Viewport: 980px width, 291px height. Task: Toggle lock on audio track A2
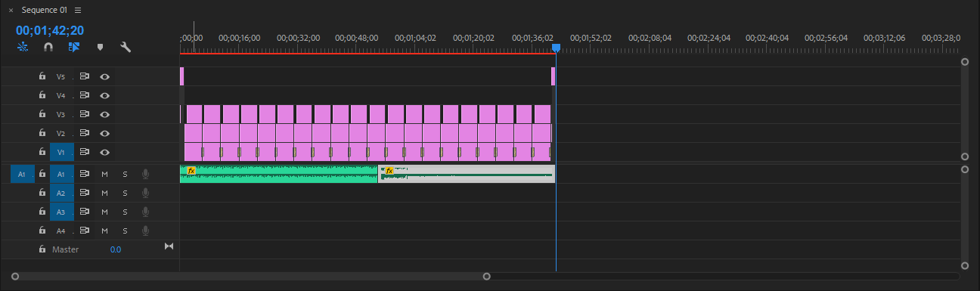[42, 193]
